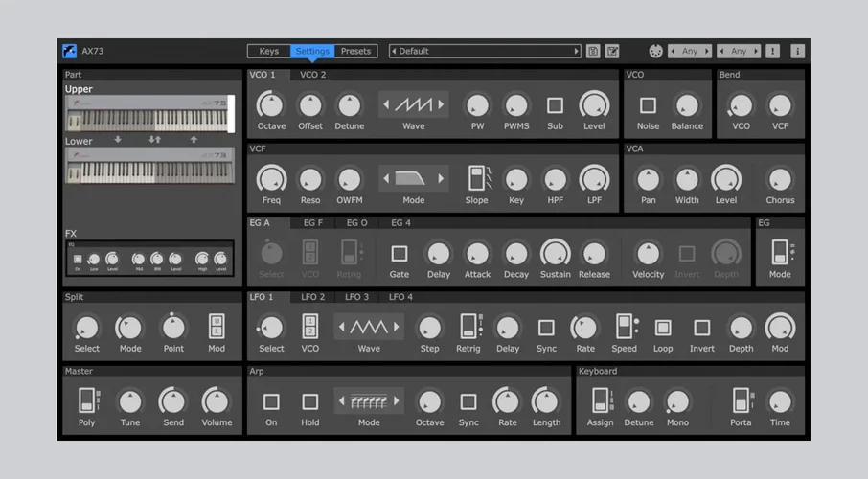Viewport: 868px width, 479px height.
Task: Click the swap upper/lower parts arrows
Action: 155,140
